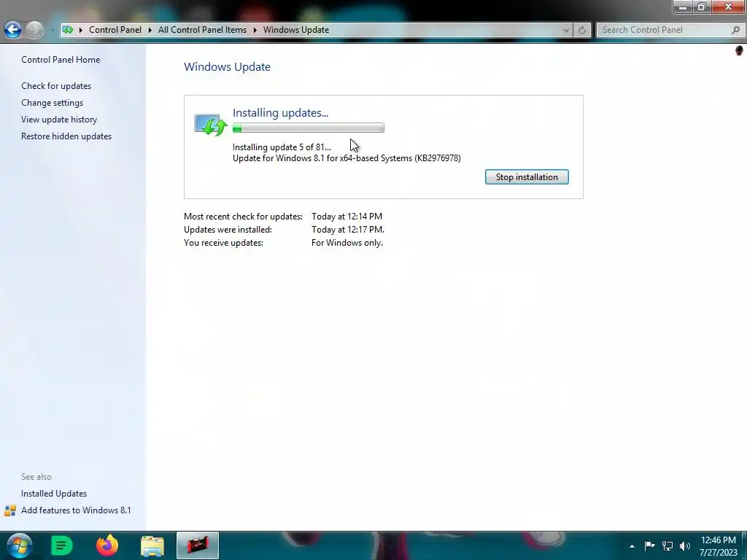
Task: Launch Firefox from the taskbar
Action: (107, 545)
